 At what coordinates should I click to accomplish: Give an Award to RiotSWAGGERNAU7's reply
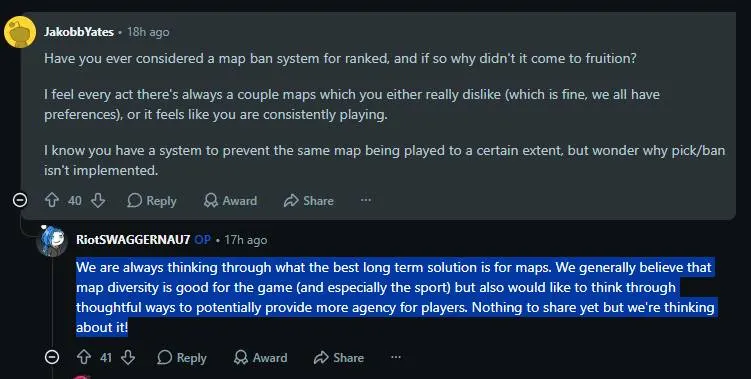pos(261,358)
